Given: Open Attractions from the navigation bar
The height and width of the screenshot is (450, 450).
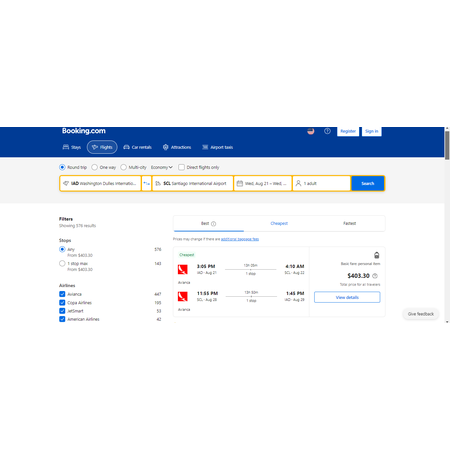Looking at the screenshot, I should point(177,147).
